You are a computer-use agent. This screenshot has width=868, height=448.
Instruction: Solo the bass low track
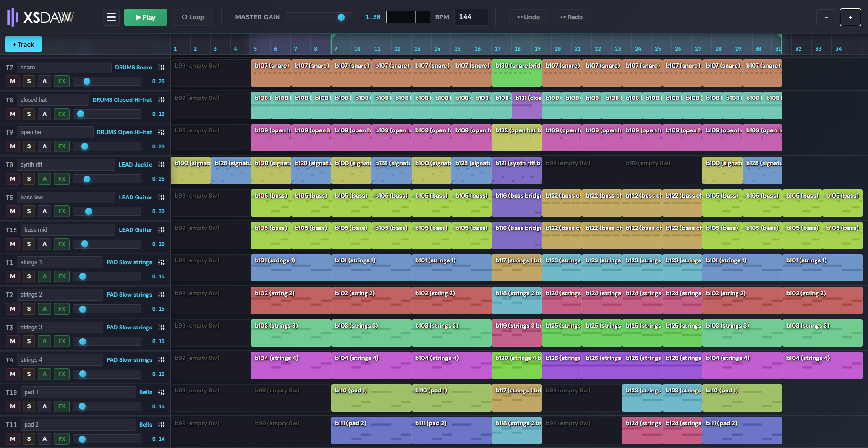pos(28,211)
